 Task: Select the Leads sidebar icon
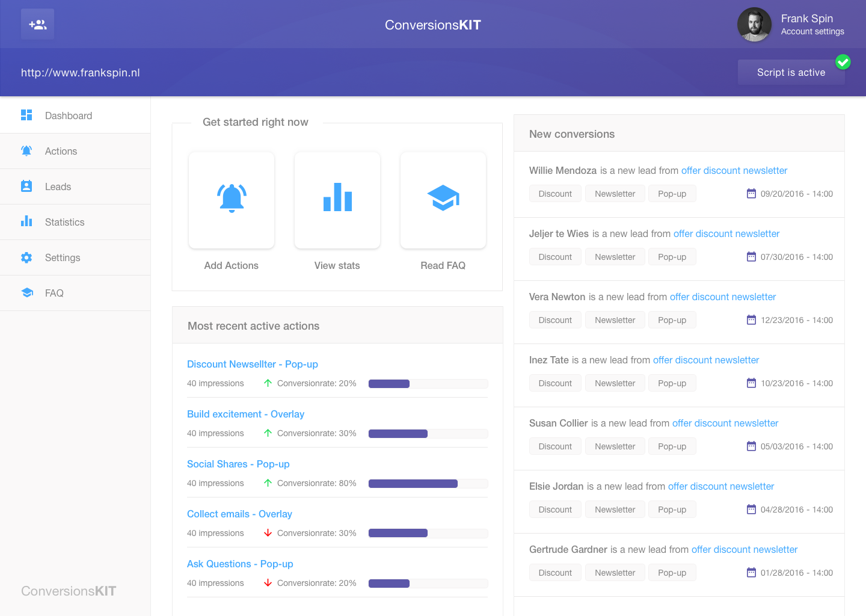26,186
